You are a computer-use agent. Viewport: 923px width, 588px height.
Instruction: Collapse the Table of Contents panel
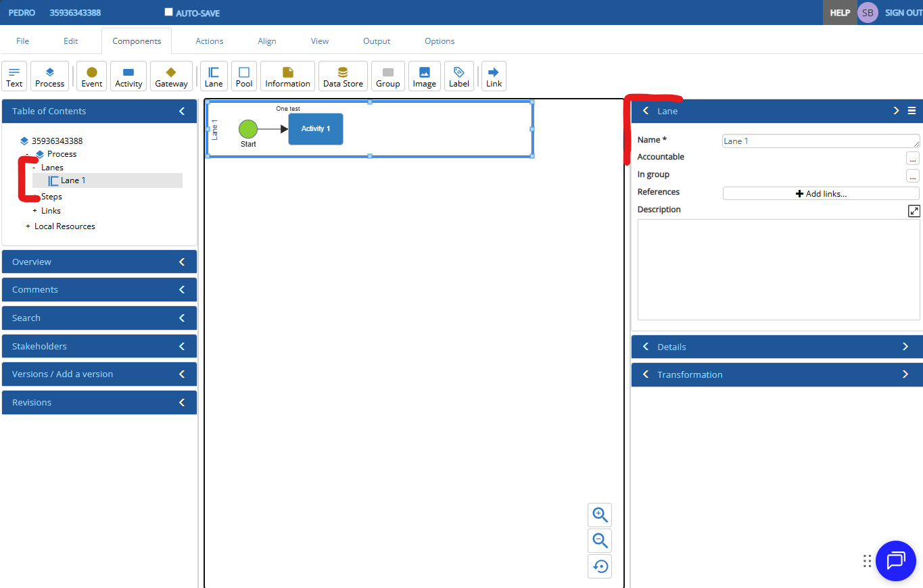tap(181, 111)
